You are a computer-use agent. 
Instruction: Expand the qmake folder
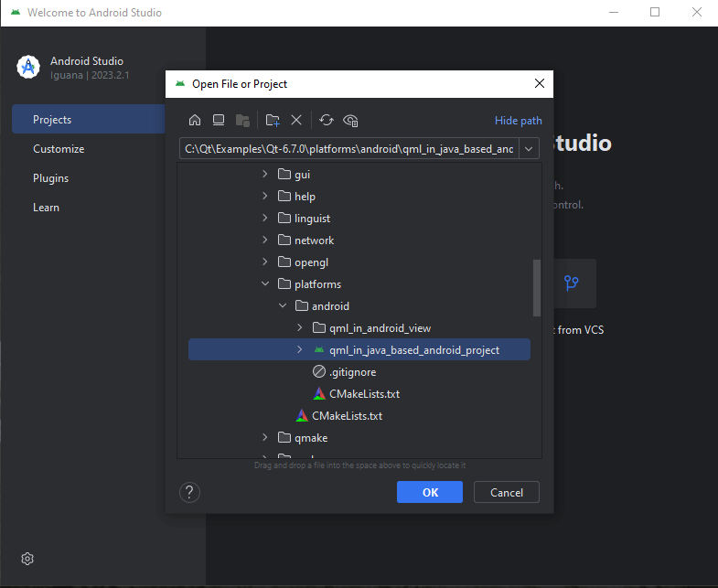[x=265, y=438]
